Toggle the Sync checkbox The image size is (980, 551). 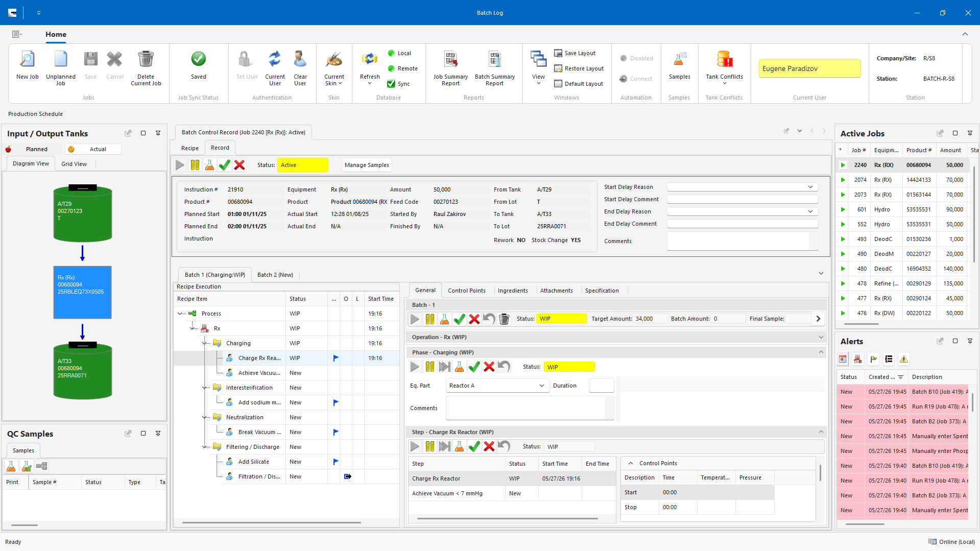391,84
